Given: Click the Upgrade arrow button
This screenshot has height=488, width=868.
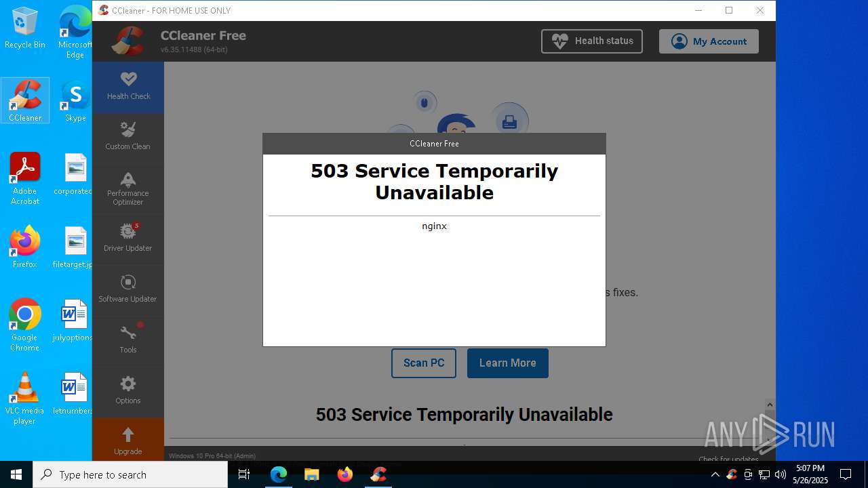Looking at the screenshot, I should (x=128, y=440).
